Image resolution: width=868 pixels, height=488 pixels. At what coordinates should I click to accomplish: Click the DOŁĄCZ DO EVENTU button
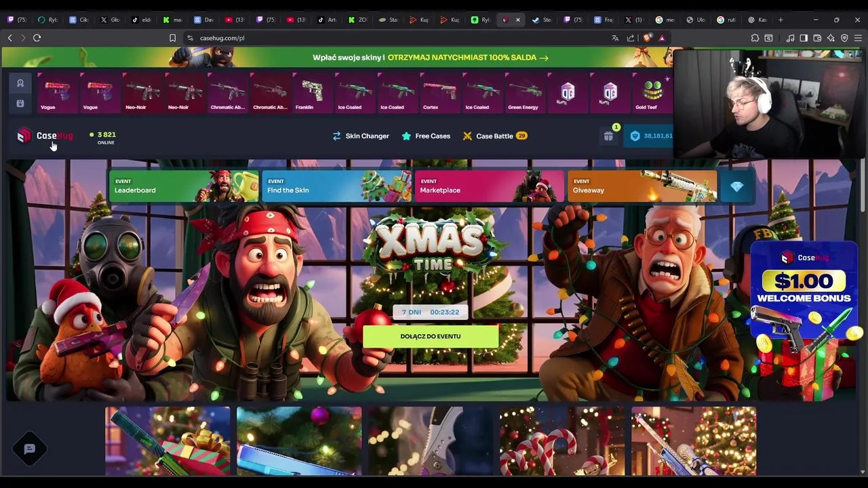pos(431,337)
